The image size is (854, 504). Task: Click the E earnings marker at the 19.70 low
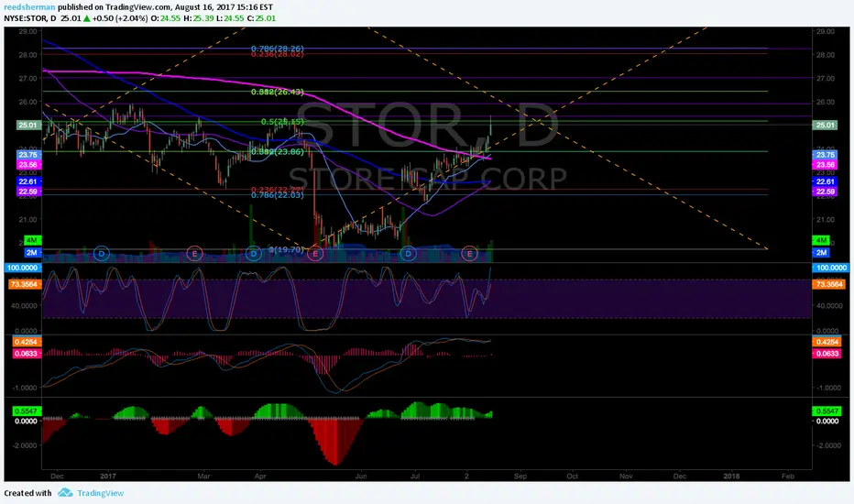click(x=315, y=253)
